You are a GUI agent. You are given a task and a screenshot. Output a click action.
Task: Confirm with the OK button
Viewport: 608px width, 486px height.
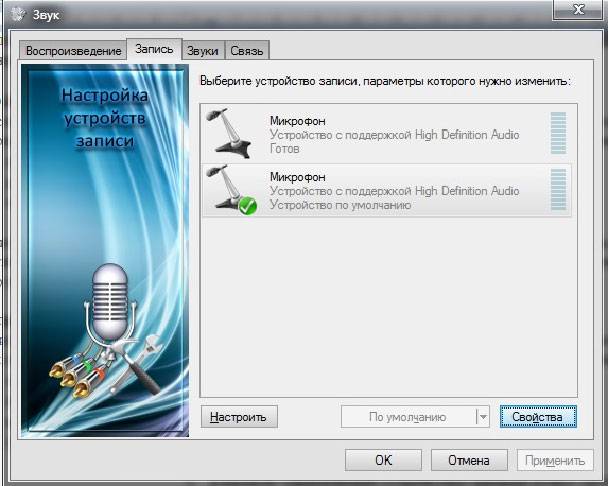(383, 460)
